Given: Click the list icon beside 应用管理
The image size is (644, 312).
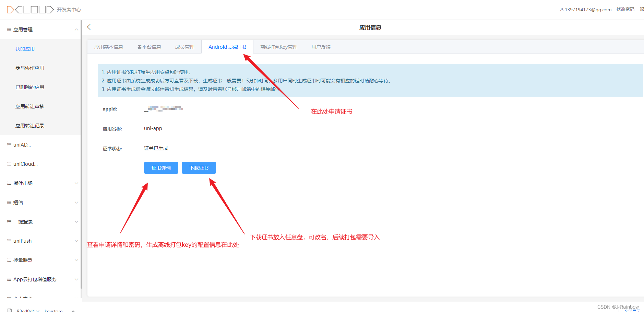Looking at the screenshot, I should (9, 30).
